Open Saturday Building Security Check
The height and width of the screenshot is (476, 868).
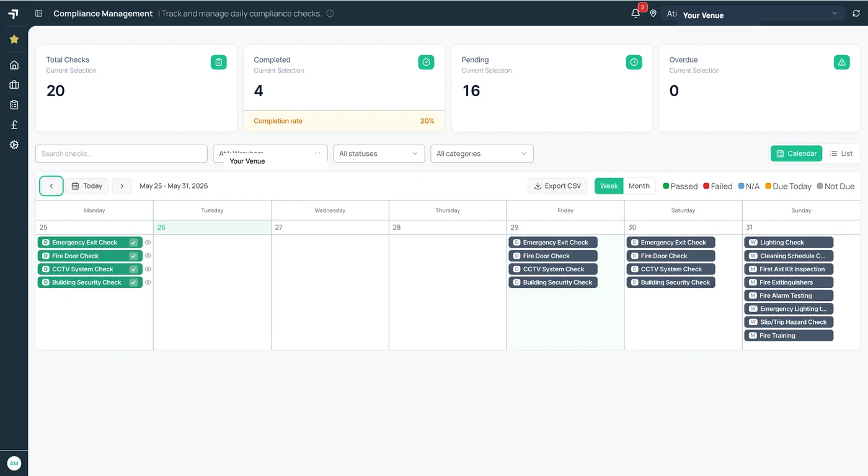tap(671, 282)
